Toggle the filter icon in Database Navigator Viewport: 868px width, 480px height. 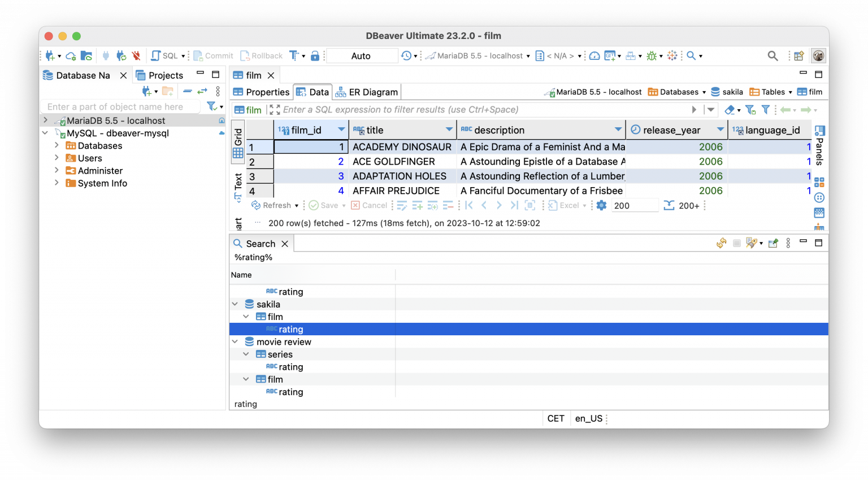tap(211, 106)
